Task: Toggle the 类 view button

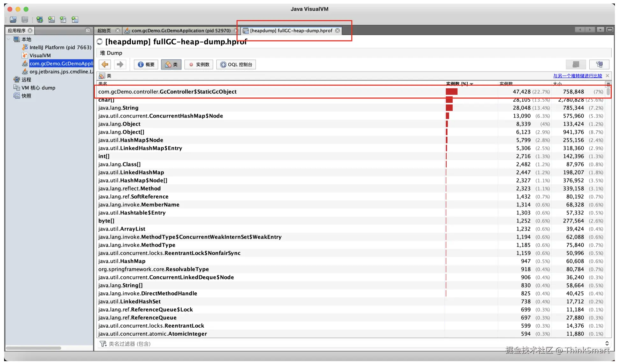Action: coord(171,65)
